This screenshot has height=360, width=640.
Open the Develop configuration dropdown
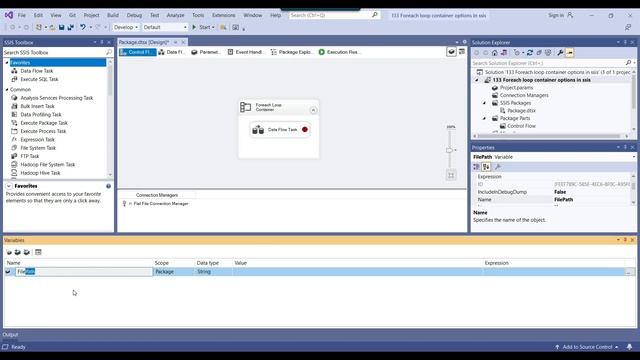pyautogui.click(x=126, y=27)
